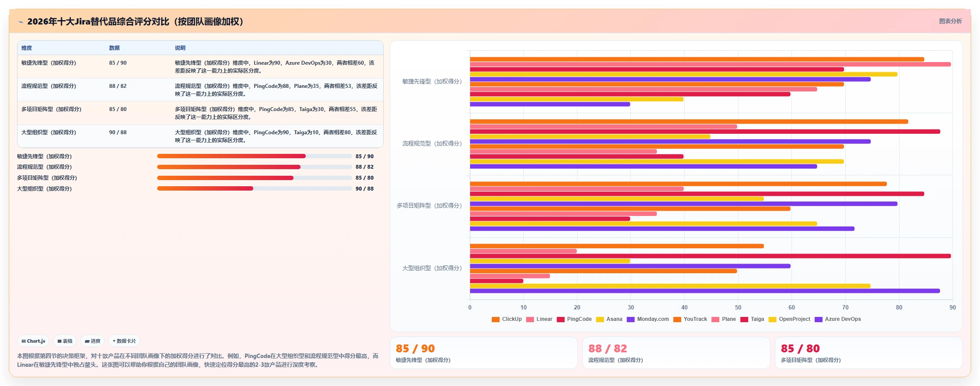Open the 图表分析 label in header

(x=950, y=21)
